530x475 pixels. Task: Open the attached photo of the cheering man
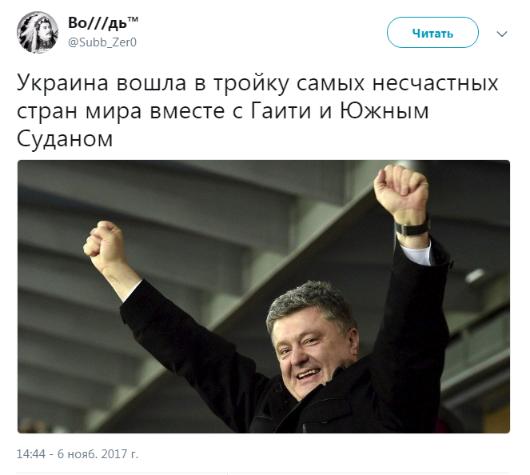click(x=264, y=296)
